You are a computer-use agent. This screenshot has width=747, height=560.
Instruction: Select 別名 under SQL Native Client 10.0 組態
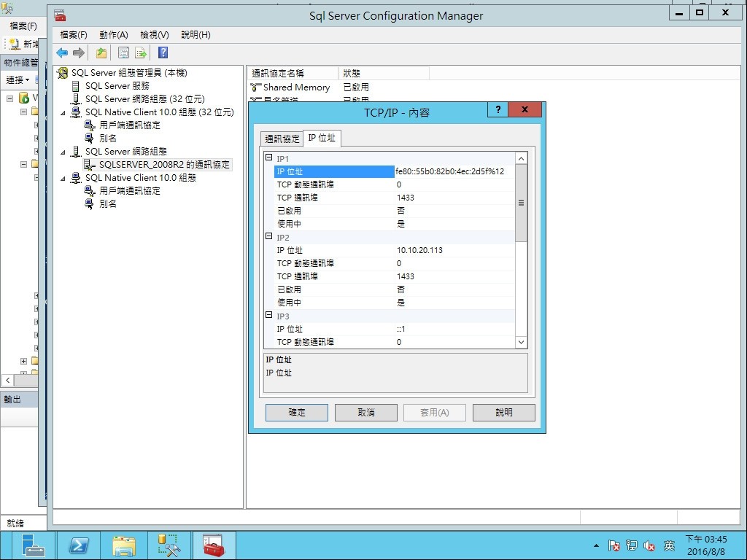[x=108, y=204]
